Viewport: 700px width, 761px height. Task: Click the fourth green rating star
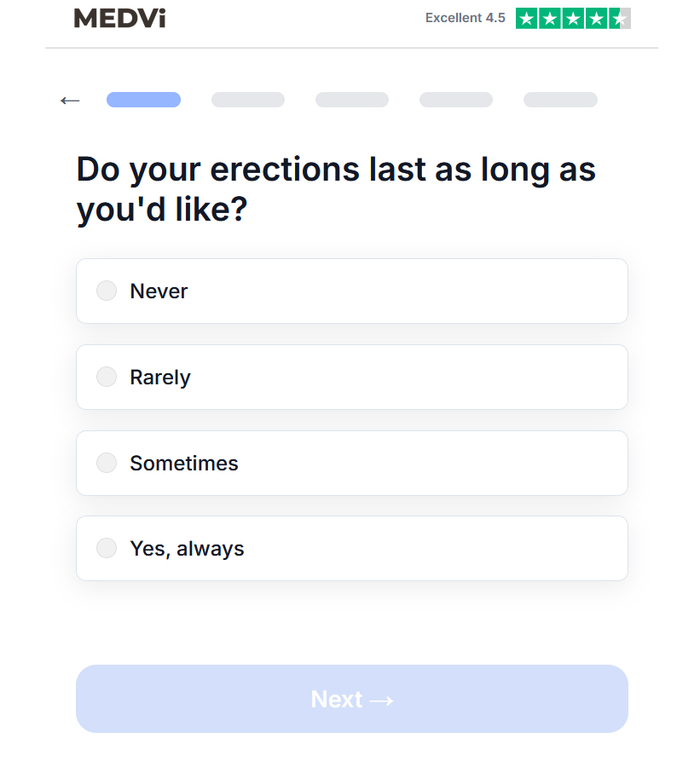point(597,19)
